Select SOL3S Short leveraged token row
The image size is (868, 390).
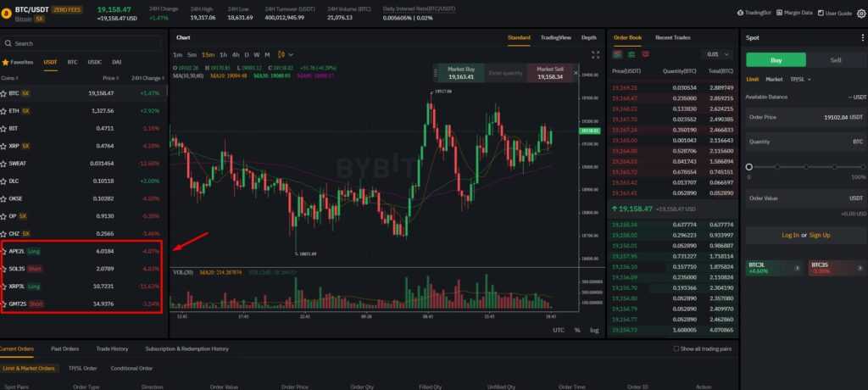[82, 269]
